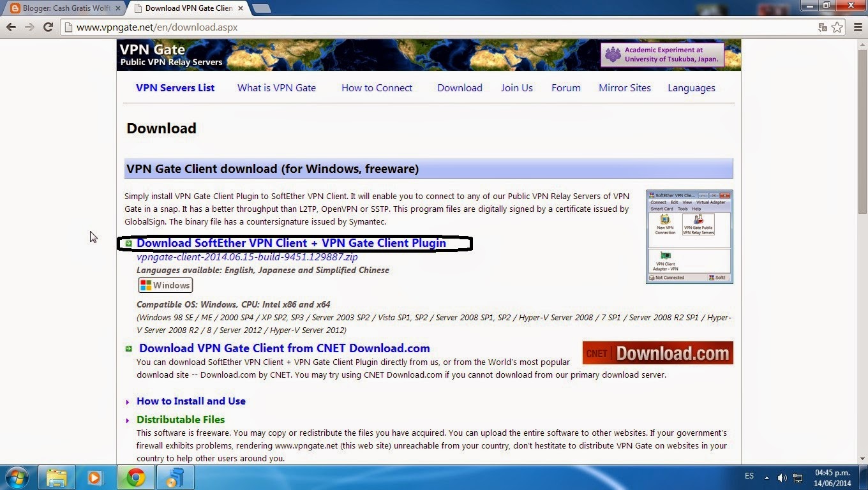Bookmark this page with the star icon
868x490 pixels.
pos(837,27)
